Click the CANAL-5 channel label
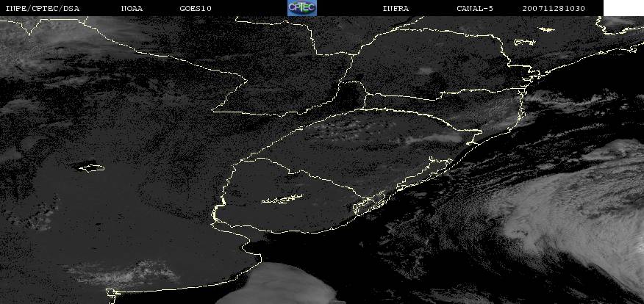644x304 pixels. point(475,9)
